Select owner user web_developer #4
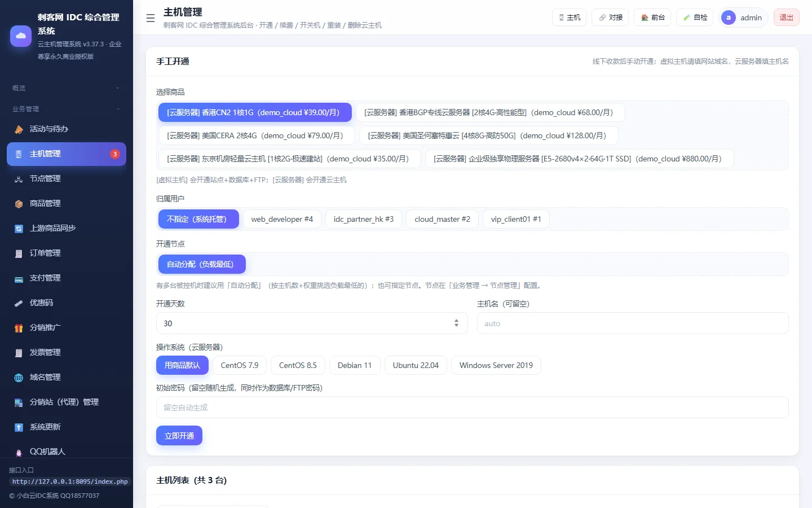Viewport: 812px width, 508px height. (282, 219)
